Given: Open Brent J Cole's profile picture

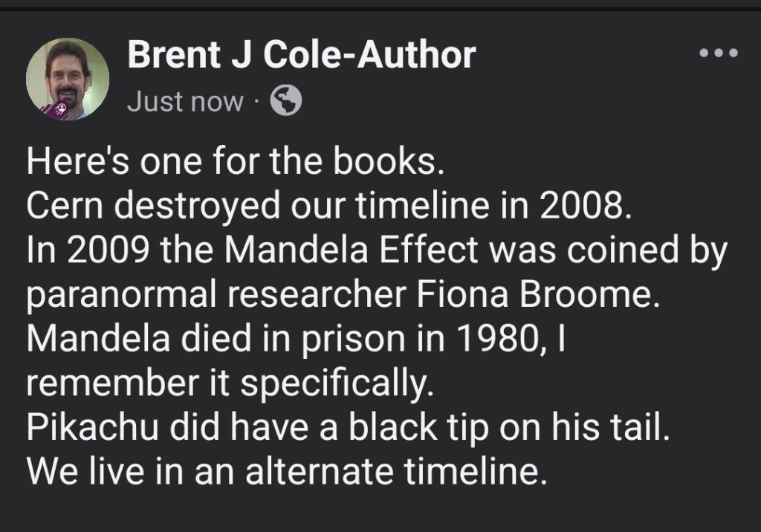Looking at the screenshot, I should coord(68,78).
